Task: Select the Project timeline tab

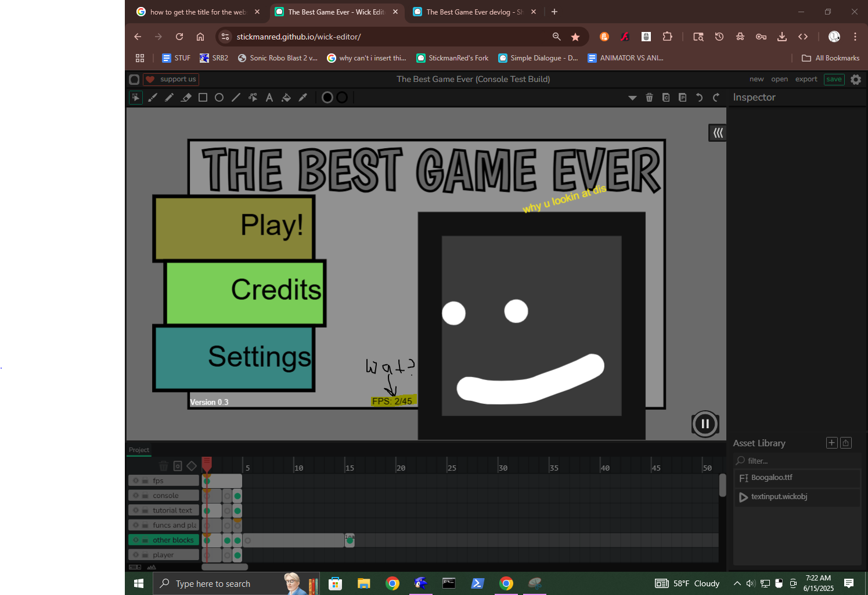Action: [139, 450]
